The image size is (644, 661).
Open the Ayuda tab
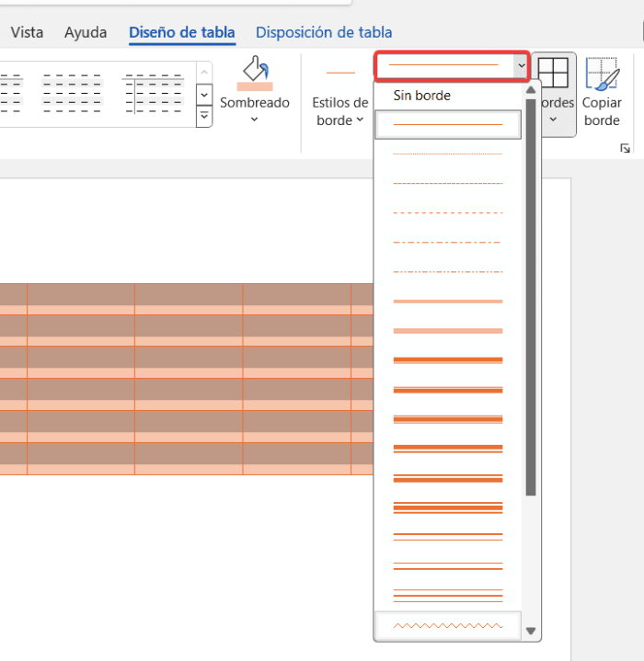pyautogui.click(x=86, y=32)
